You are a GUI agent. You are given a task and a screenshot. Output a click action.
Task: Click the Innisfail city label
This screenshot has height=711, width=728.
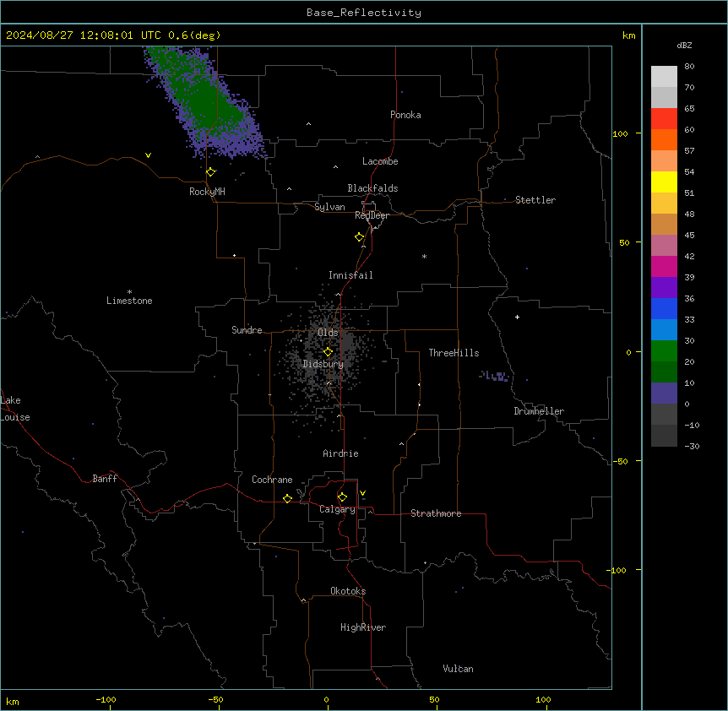click(x=350, y=275)
